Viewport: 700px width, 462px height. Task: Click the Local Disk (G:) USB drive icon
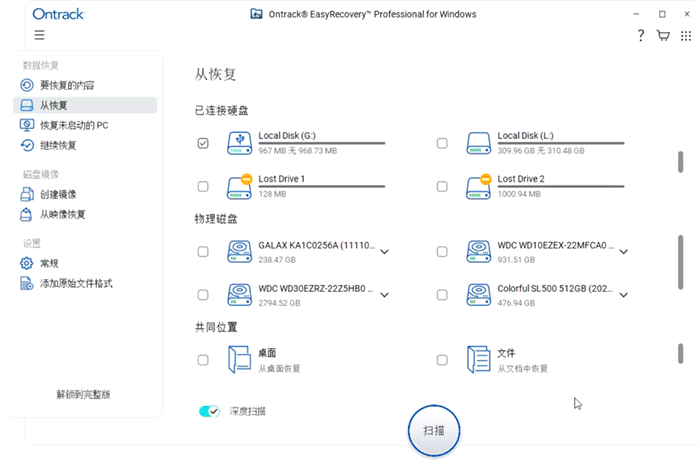(239, 143)
